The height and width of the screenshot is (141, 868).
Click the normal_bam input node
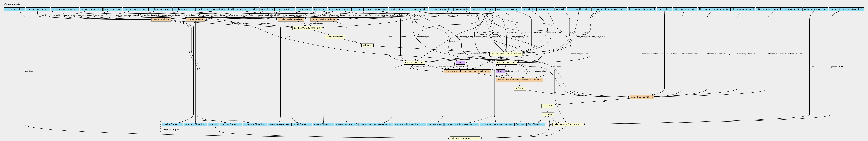pyautogui.click(x=267, y=9)
